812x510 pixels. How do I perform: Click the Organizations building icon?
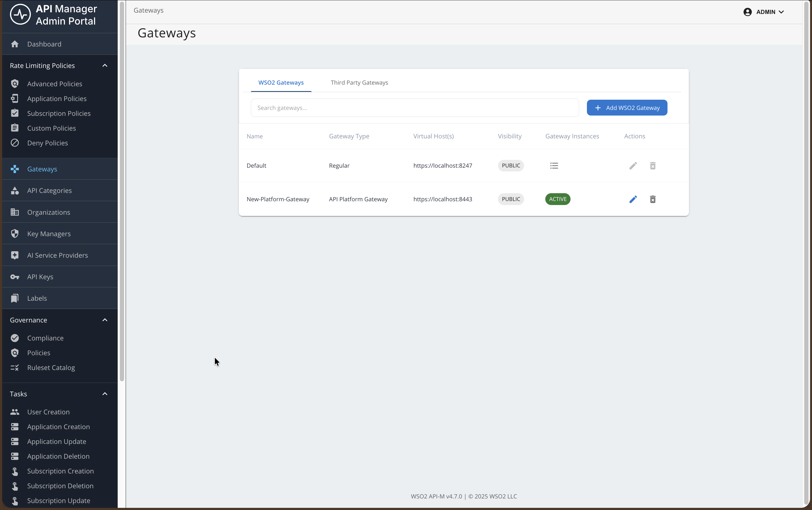click(x=15, y=212)
